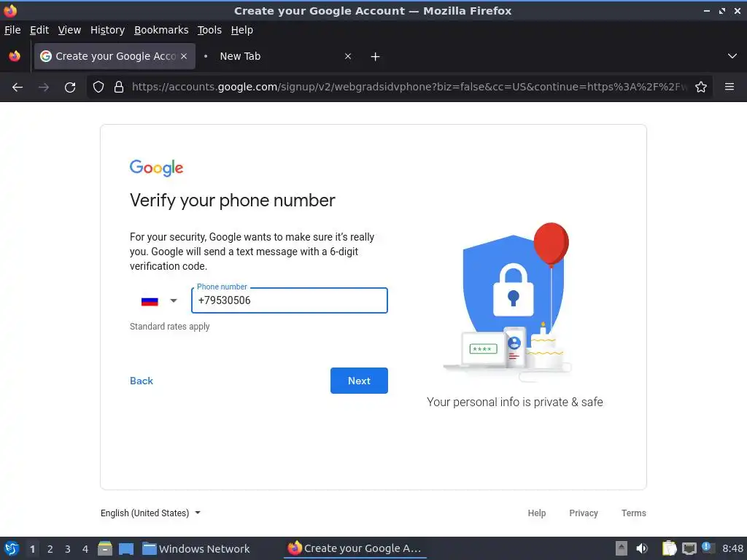The image size is (747, 560).
Task: Click the forward navigation arrow
Action: 44,87
